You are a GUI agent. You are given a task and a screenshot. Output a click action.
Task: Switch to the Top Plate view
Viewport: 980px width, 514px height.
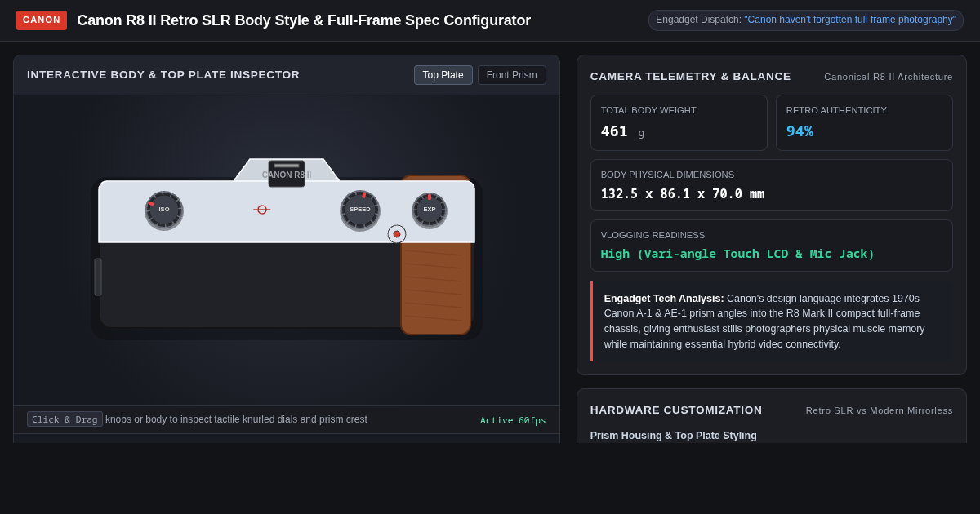coord(443,75)
